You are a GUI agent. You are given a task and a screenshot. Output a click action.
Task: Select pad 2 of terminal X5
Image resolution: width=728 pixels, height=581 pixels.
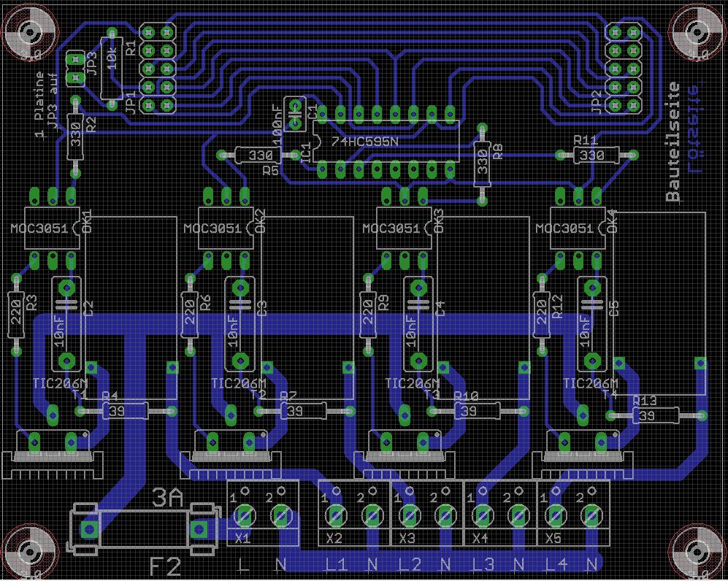[591, 515]
